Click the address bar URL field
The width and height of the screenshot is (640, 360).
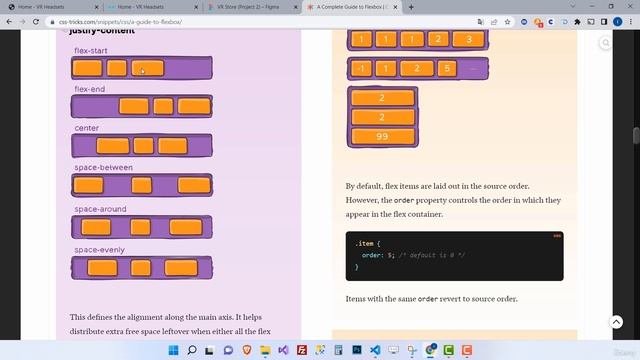(x=261, y=22)
